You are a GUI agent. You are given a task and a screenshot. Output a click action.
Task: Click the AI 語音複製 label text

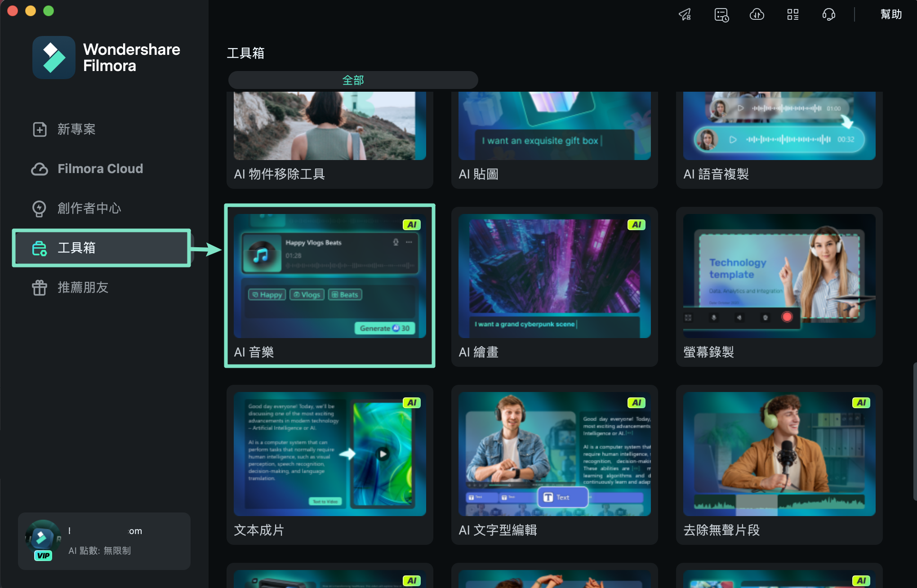pos(717,174)
